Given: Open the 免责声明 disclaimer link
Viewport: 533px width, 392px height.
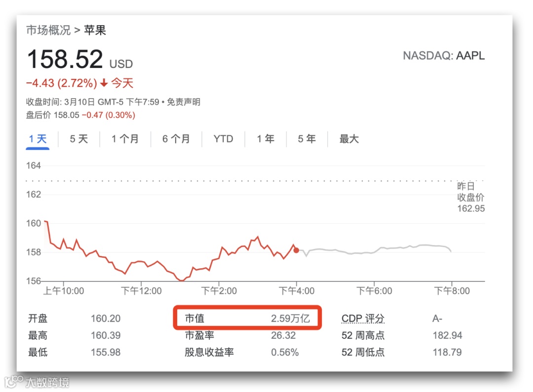Looking at the screenshot, I should tap(184, 102).
